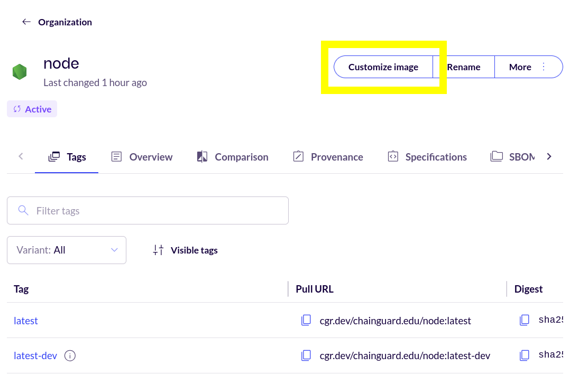
Task: Open the Visible tags filter
Action: click(185, 250)
